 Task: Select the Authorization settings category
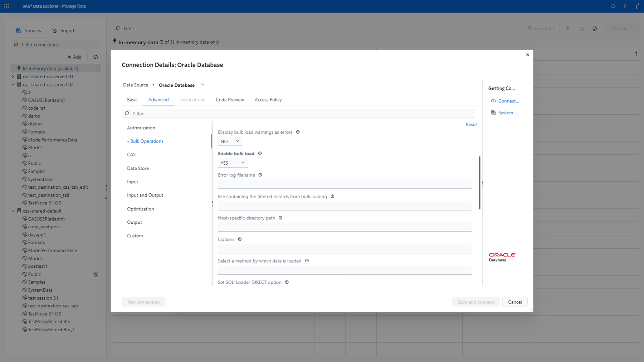(141, 128)
